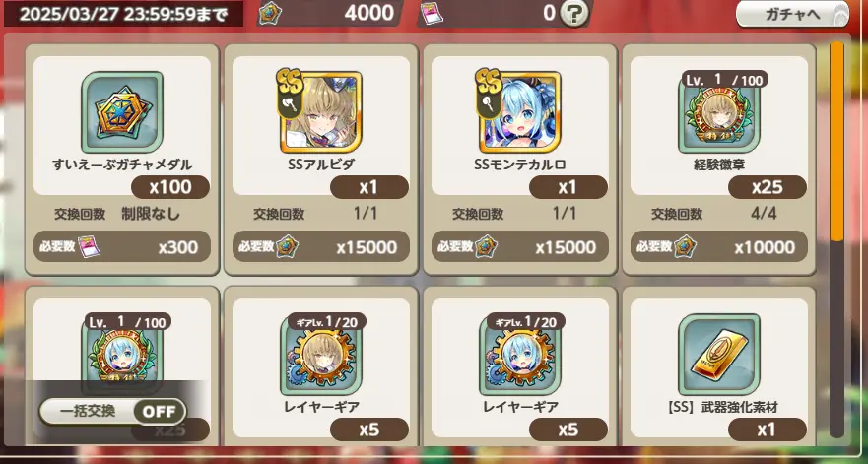Image resolution: width=868 pixels, height=464 pixels.
Task: Click the 経験徽章 badge icon
Action: click(719, 112)
